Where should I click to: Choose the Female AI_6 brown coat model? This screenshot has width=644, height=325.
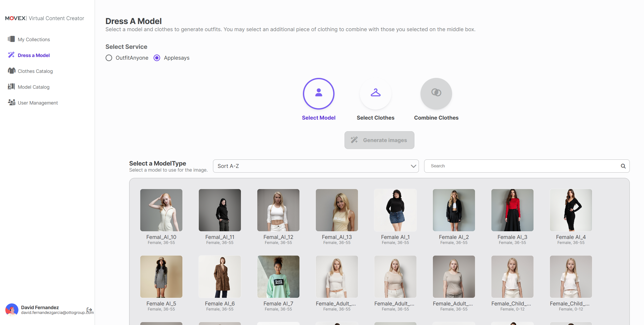pyautogui.click(x=220, y=277)
